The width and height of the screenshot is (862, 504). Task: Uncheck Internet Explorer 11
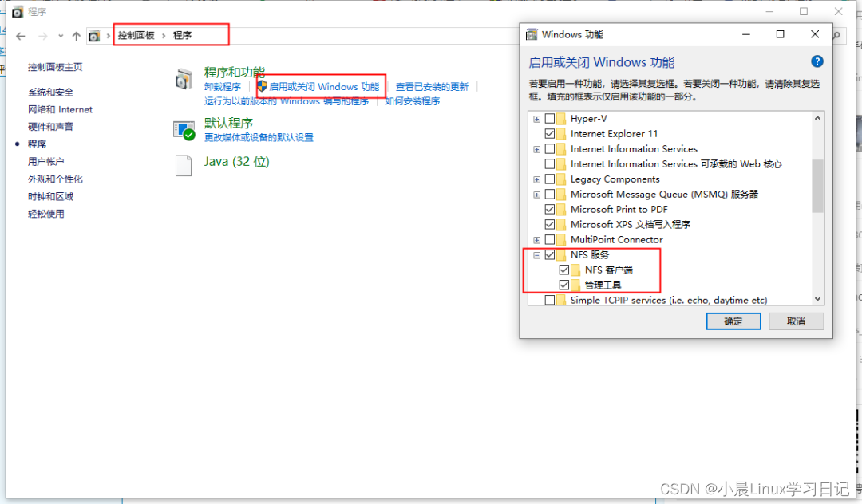tap(550, 134)
